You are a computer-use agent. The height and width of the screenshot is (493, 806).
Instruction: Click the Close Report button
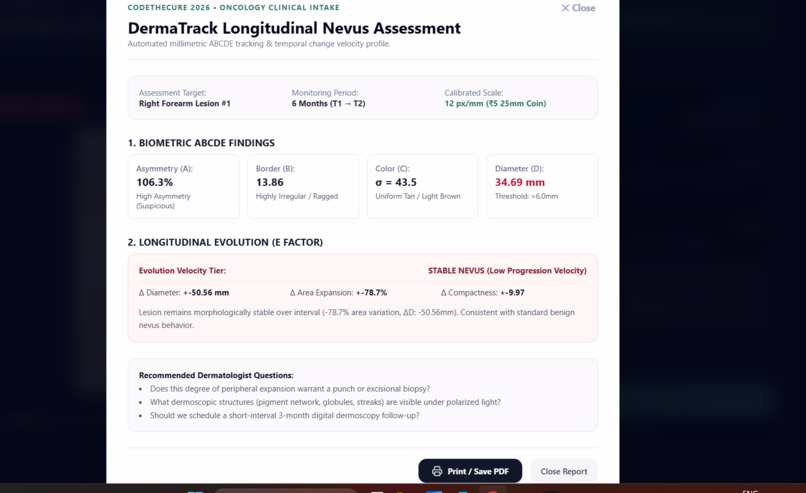pyautogui.click(x=563, y=471)
